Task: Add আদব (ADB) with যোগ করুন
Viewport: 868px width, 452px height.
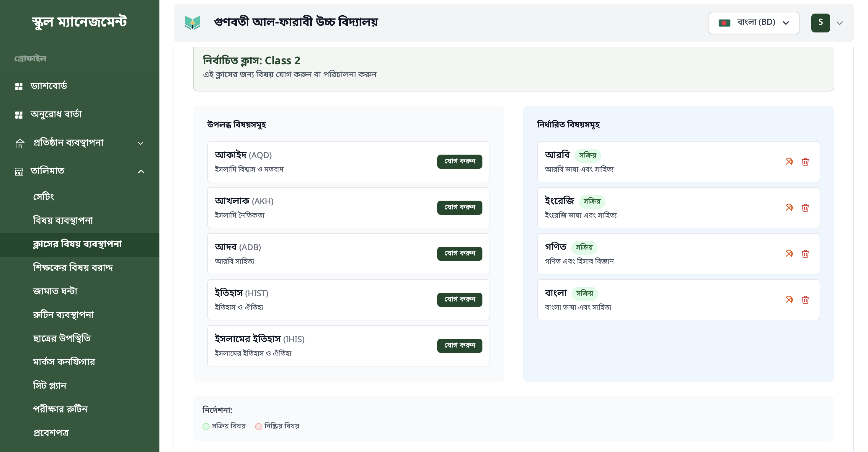Action: pyautogui.click(x=460, y=253)
